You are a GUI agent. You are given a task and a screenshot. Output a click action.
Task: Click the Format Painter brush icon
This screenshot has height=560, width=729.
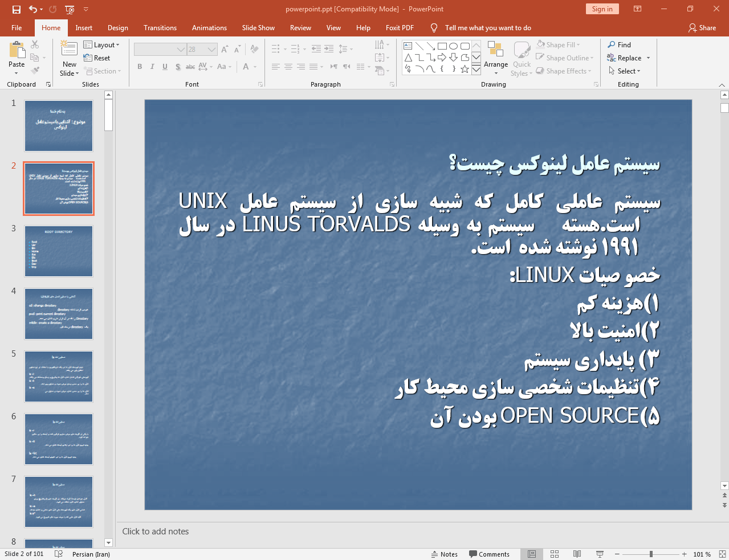tap(35, 71)
